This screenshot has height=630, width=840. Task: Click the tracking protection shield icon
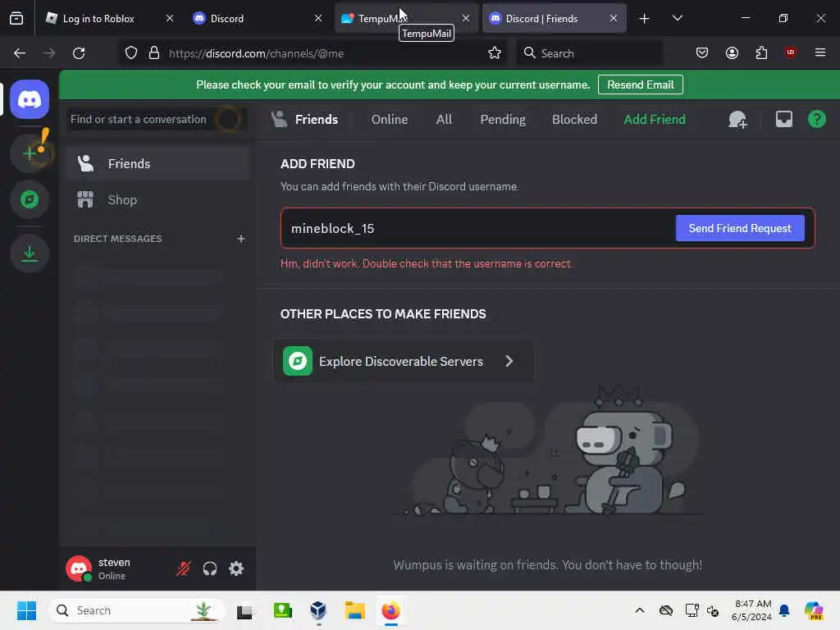[x=131, y=53]
